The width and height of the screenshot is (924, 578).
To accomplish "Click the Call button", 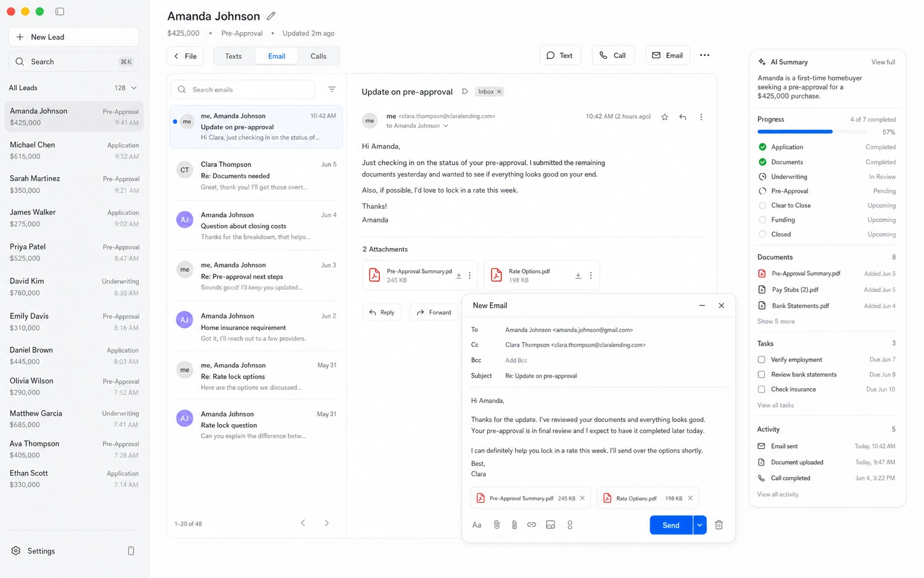I will tap(613, 55).
